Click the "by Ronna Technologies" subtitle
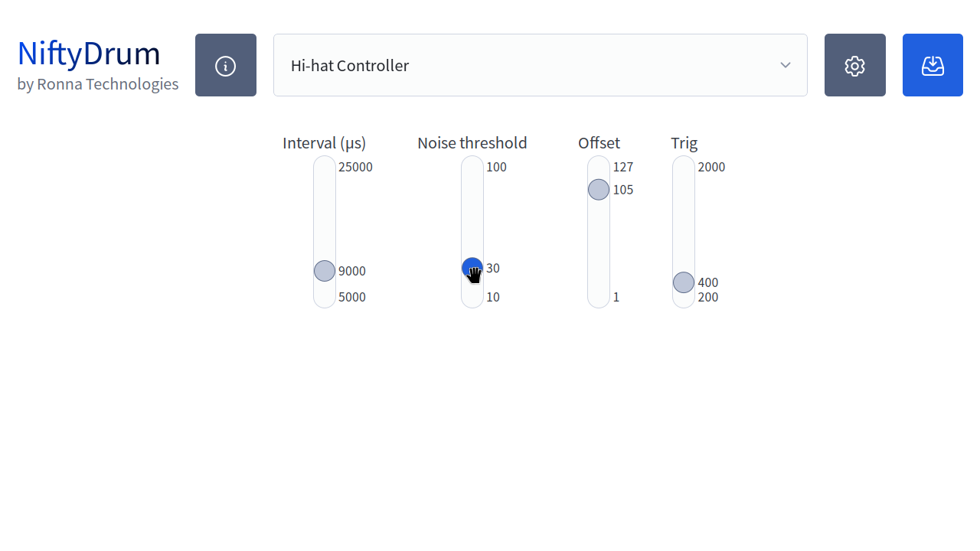Viewport: 980px width, 551px height. [98, 84]
